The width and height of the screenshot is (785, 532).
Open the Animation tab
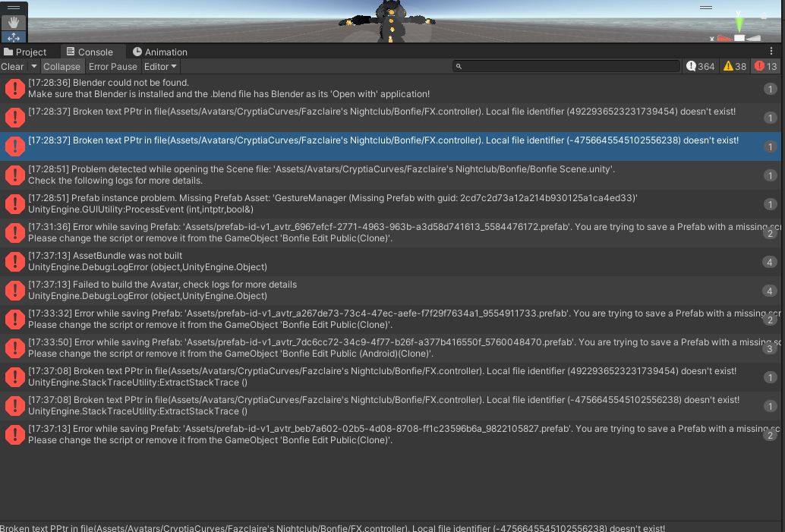click(x=160, y=52)
